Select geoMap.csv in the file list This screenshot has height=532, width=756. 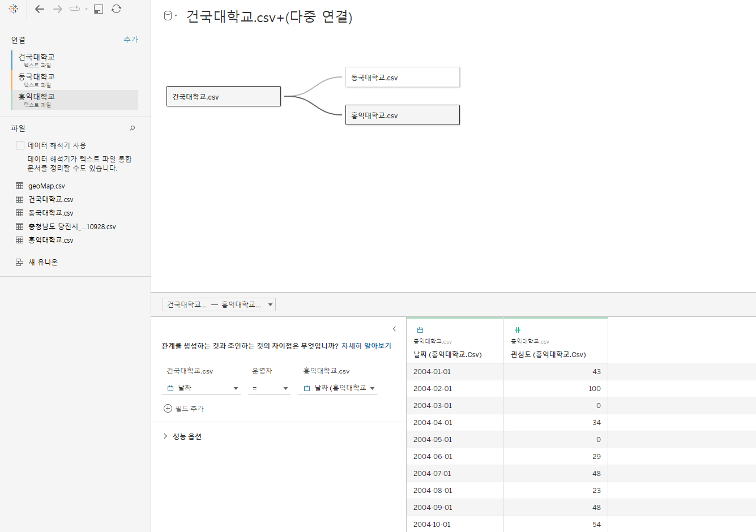46,186
